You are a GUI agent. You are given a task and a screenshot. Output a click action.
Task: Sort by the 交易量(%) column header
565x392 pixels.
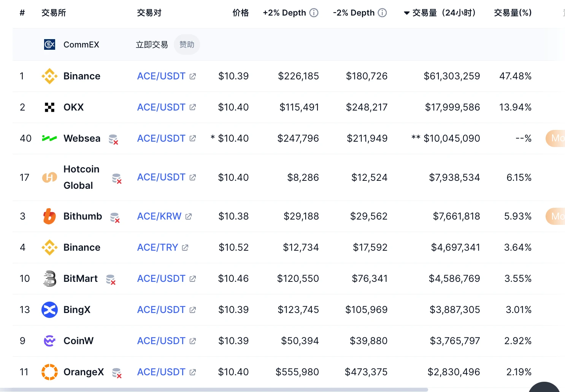[513, 13]
